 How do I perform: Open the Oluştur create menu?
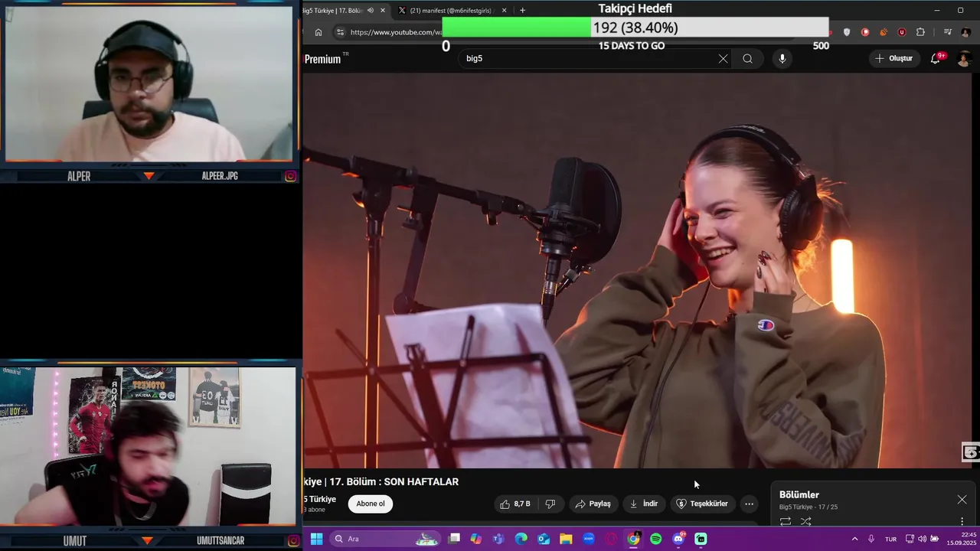click(893, 58)
